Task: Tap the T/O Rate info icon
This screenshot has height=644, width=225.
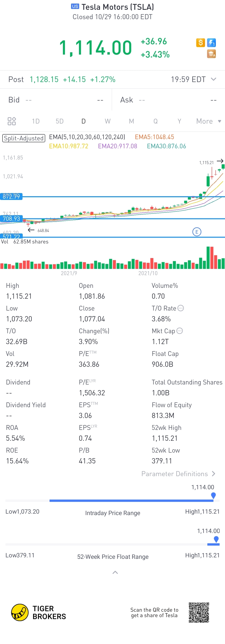Action: click(181, 308)
